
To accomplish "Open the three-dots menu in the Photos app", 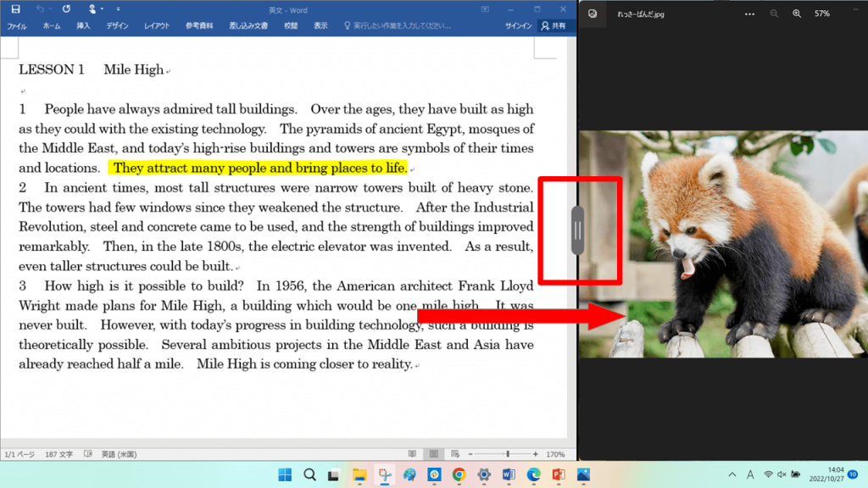I will point(749,14).
